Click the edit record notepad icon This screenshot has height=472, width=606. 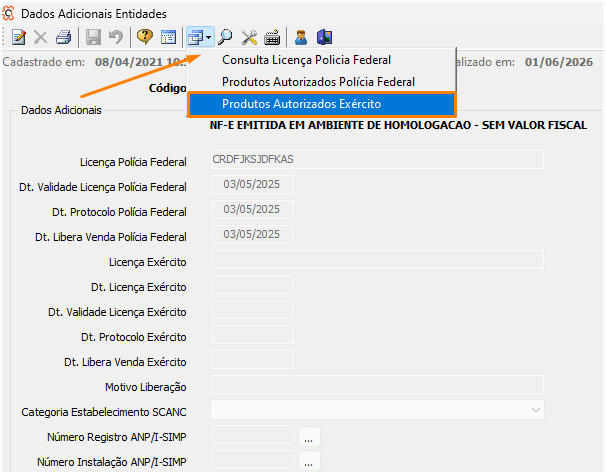(x=19, y=37)
